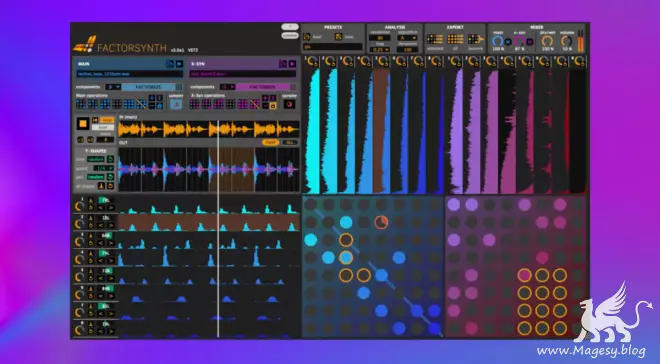Play the X-SYN source audio
This screenshot has height=364, width=660.
293,64
